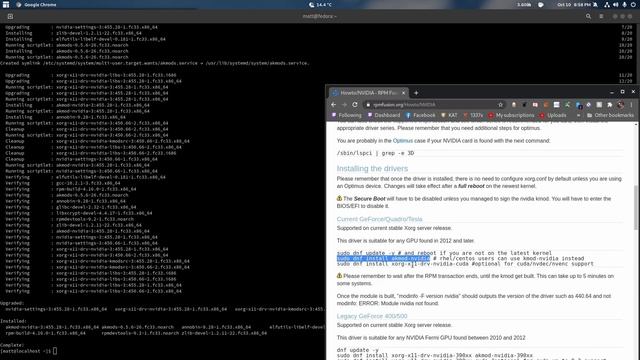
Task: Click the web page vertical scrollbar
Action: coord(635,207)
